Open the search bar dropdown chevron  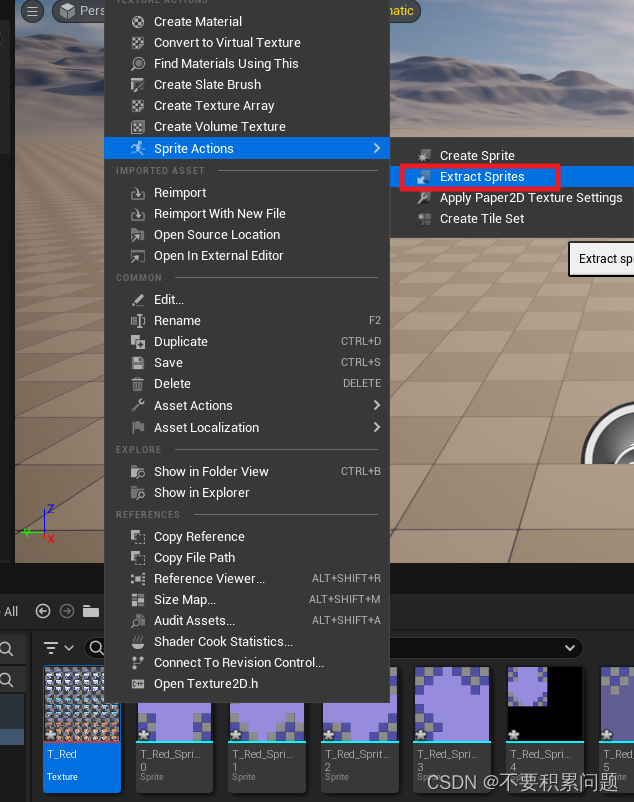pos(570,648)
